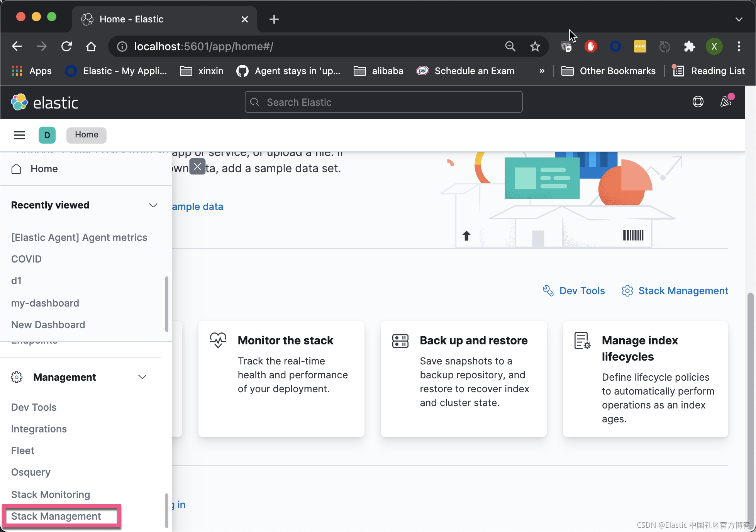Collapse the Recently viewed section
The image size is (756, 532).
[x=153, y=205]
